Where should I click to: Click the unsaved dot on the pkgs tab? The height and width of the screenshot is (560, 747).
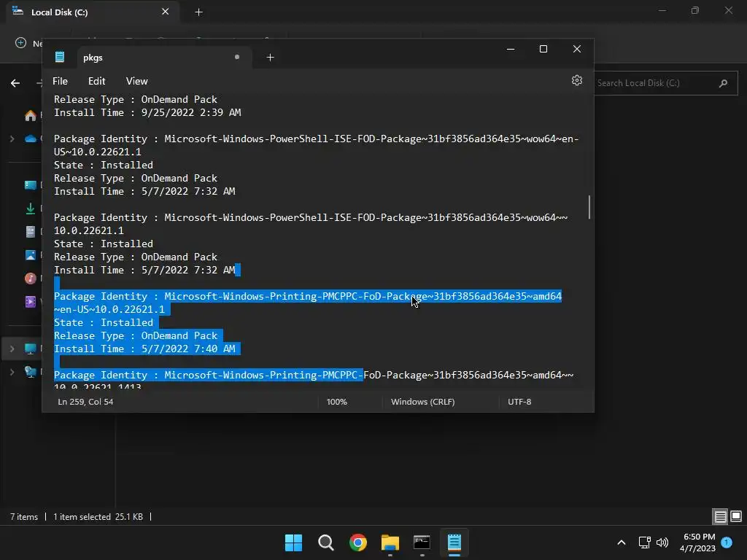237,57
